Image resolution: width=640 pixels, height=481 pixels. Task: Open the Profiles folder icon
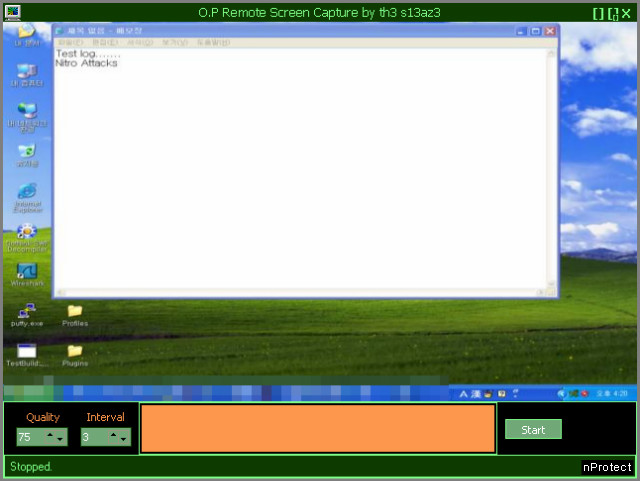tap(75, 312)
